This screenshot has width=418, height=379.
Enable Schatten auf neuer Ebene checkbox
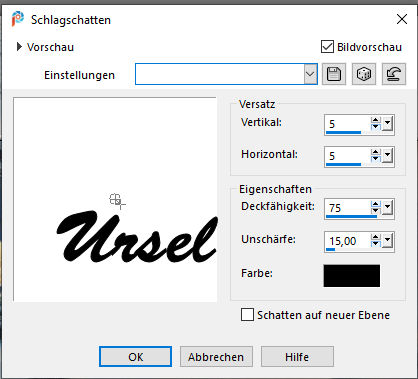pyautogui.click(x=247, y=315)
